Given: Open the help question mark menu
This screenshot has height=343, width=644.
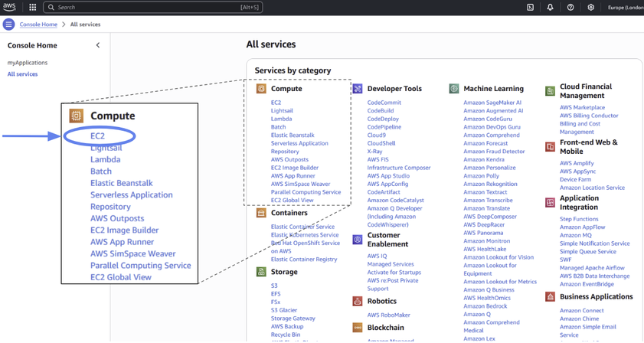Looking at the screenshot, I should click(x=570, y=8).
